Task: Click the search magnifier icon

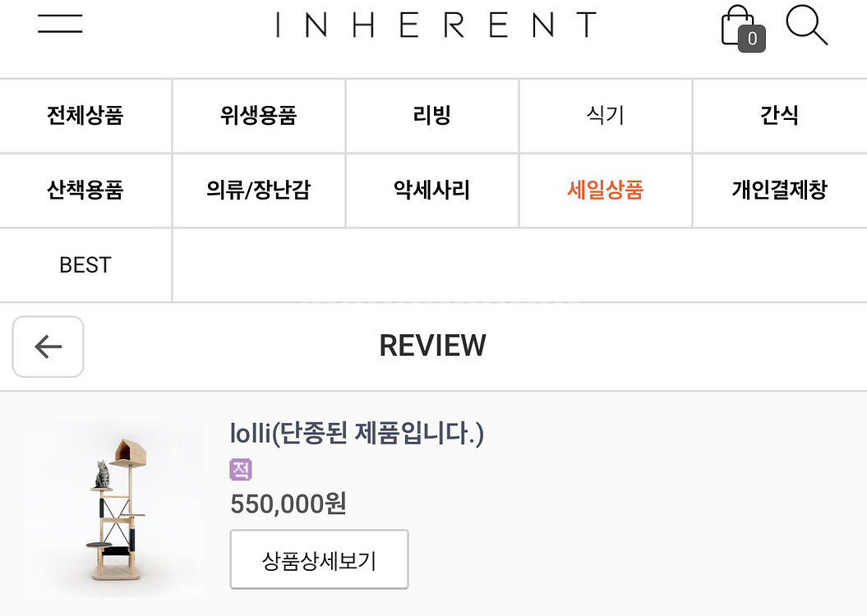Action: pyautogui.click(x=805, y=25)
